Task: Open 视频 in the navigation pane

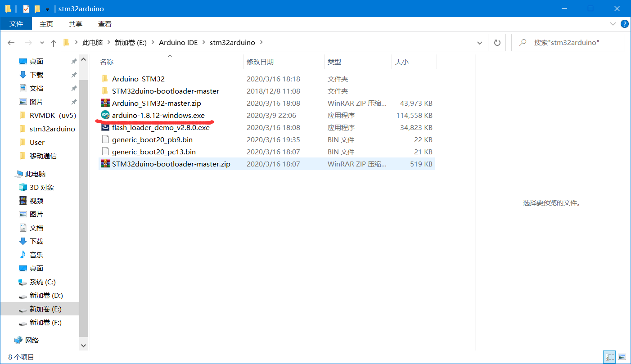Action: [36, 201]
